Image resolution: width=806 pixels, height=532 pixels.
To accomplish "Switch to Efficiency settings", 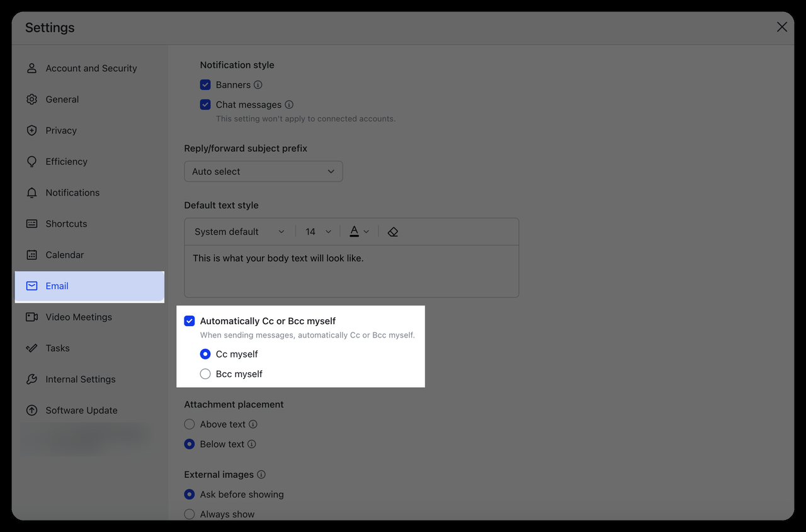I will (x=89, y=162).
